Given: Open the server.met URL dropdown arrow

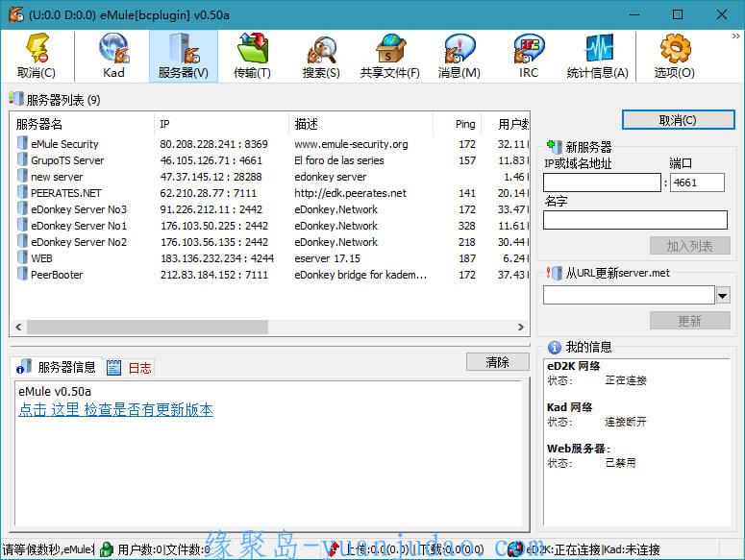Looking at the screenshot, I should (x=723, y=295).
